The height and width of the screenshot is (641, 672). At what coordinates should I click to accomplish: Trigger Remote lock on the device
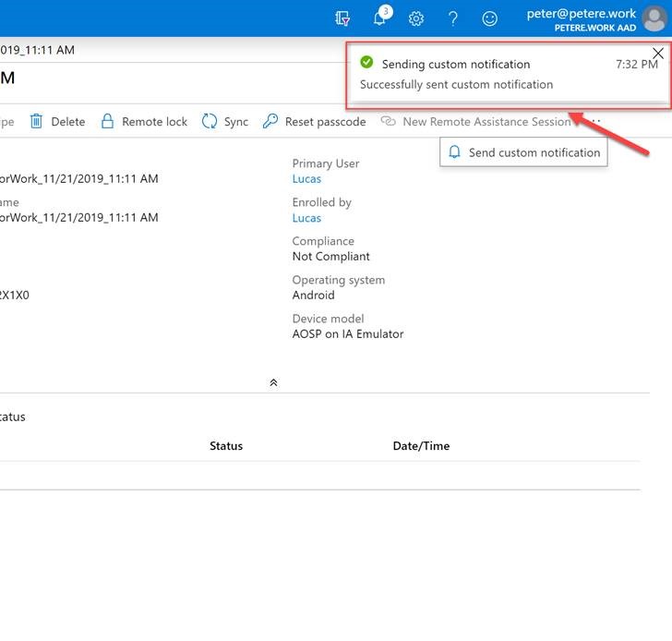[144, 122]
